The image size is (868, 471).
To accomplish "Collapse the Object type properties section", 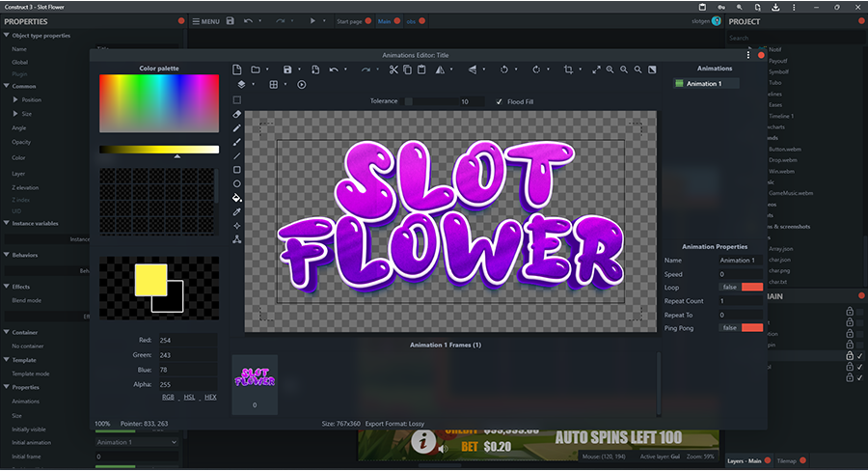I will [x=6, y=36].
